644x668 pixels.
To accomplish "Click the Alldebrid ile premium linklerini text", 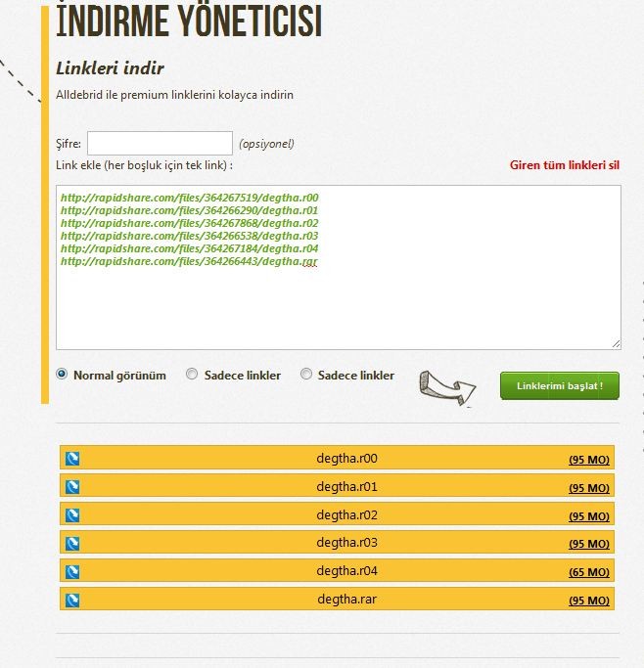I will pyautogui.click(x=175, y=95).
